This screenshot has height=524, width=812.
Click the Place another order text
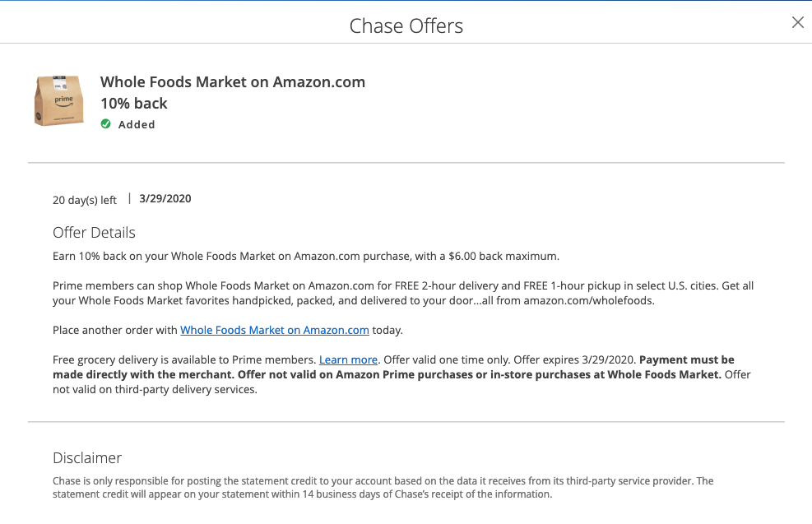[115, 330]
